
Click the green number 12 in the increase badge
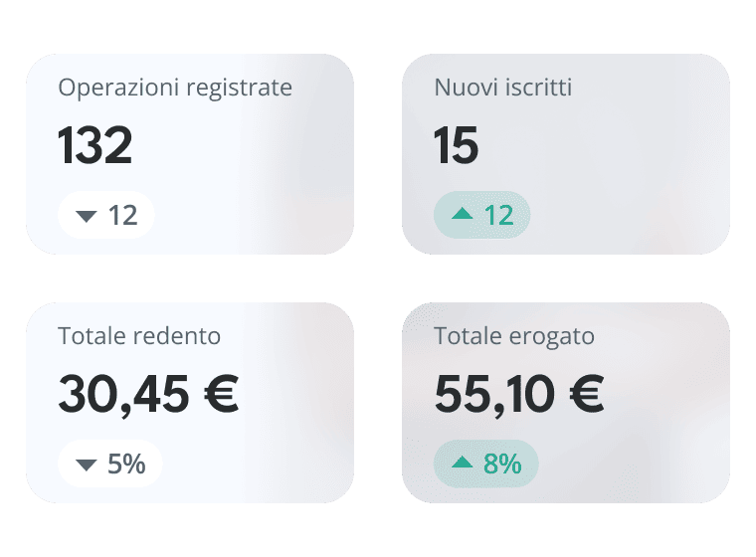click(498, 215)
